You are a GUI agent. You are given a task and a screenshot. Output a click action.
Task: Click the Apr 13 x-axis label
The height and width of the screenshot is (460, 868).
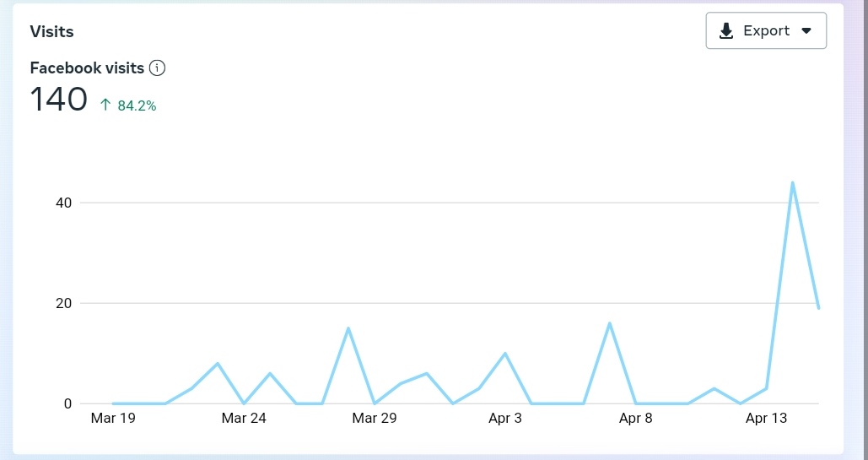[x=766, y=418]
